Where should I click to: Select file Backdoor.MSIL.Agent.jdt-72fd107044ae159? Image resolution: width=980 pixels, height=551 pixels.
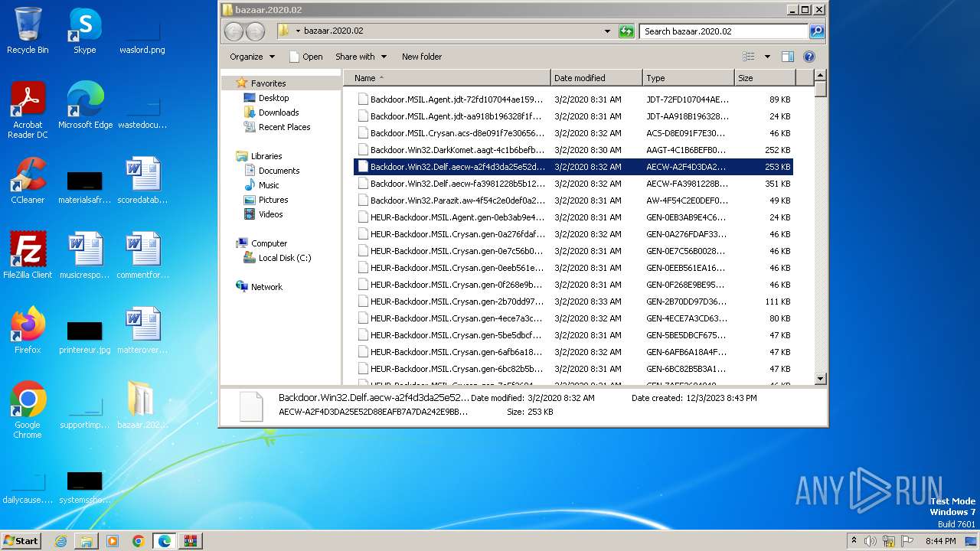(x=573, y=99)
